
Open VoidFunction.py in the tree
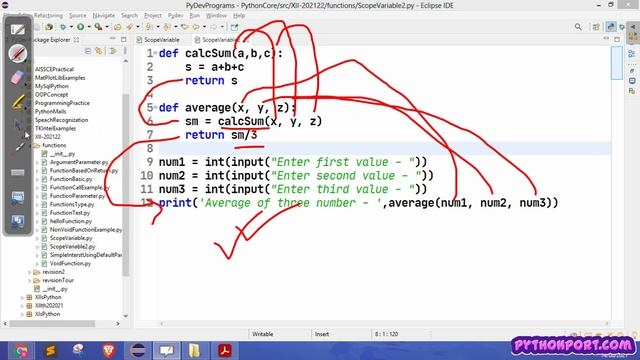point(70,263)
